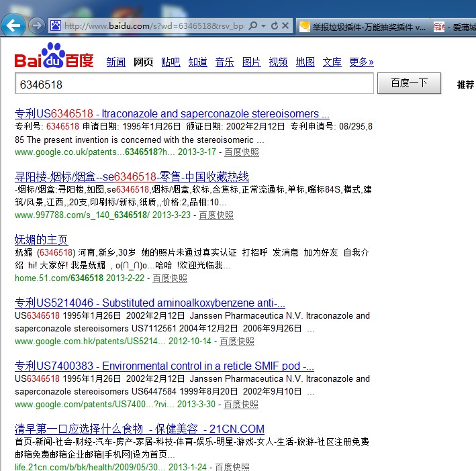The image size is (476, 471).
Task: Click the green URL www.997788.com/s_140_6346518/
Action: point(82,215)
